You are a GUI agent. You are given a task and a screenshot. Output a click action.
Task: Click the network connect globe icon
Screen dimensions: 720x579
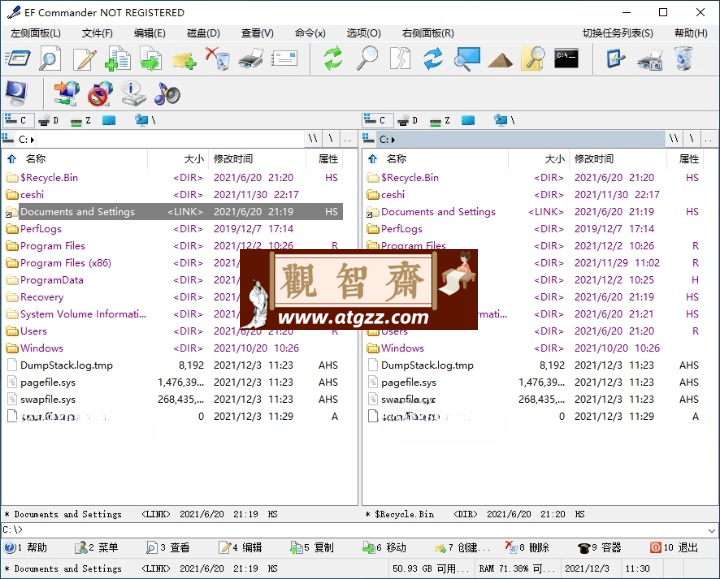[x=67, y=93]
